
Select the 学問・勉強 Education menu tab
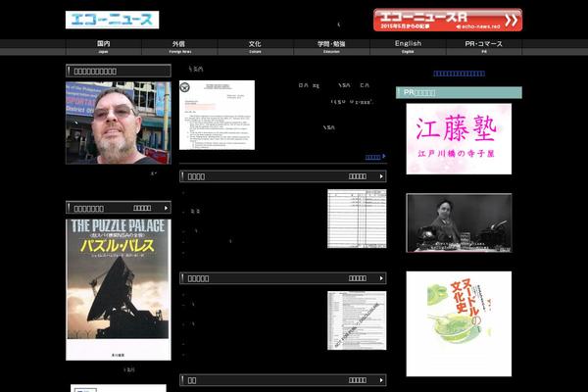coord(331,47)
